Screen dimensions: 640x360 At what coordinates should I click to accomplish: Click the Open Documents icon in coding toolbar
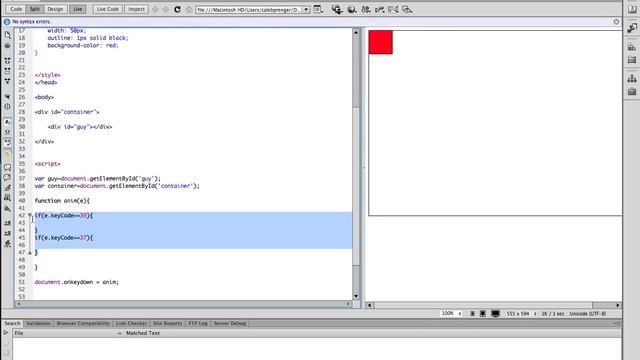point(7,35)
